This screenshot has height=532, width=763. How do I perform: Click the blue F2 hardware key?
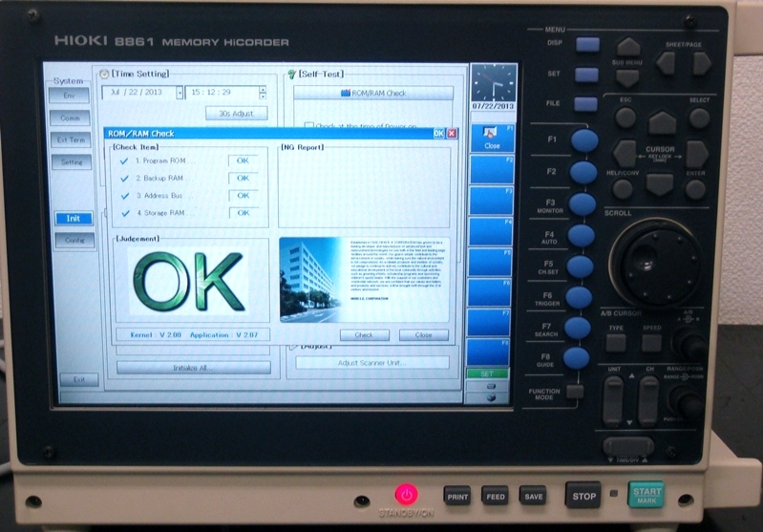coord(583,172)
